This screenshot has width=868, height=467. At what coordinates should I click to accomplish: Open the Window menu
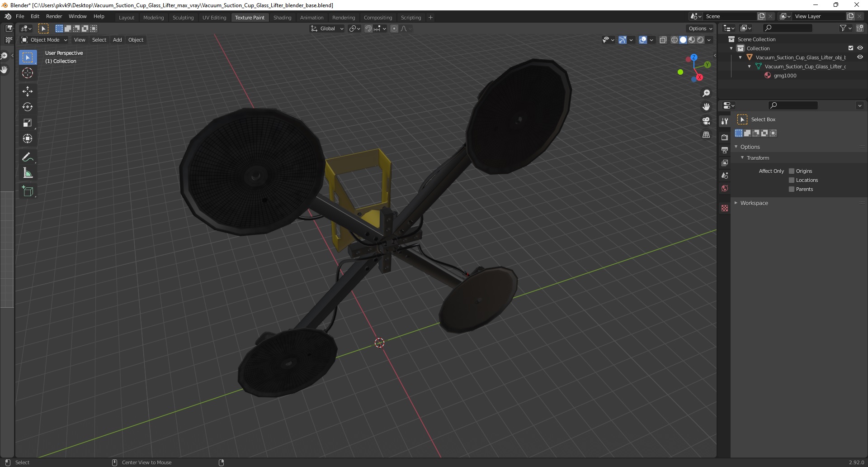(x=77, y=16)
